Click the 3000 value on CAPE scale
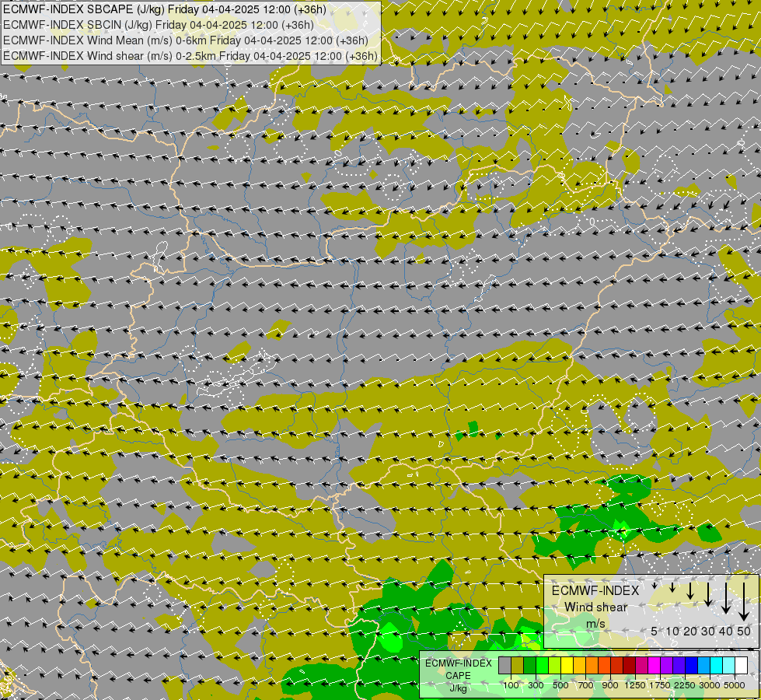 point(710,685)
